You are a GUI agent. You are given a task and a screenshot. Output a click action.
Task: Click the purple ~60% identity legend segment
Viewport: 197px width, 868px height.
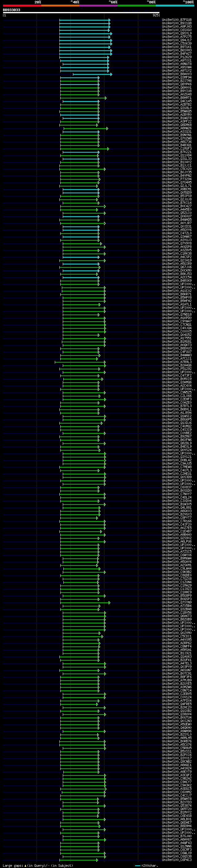[98, 6]
